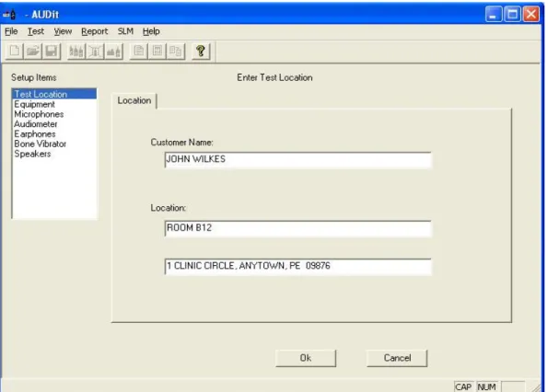548x392 pixels.
Task: Click the two overlapping pages toolbar icon
Action: (176, 52)
